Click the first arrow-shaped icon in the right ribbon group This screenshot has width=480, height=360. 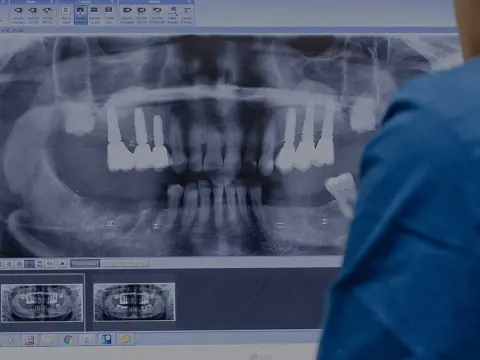click(127, 11)
